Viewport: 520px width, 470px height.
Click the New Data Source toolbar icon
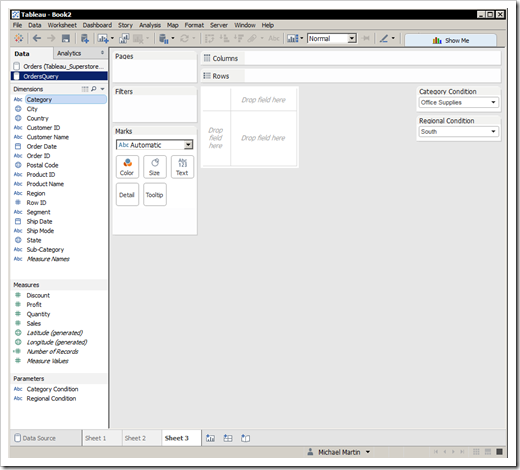(x=85, y=39)
